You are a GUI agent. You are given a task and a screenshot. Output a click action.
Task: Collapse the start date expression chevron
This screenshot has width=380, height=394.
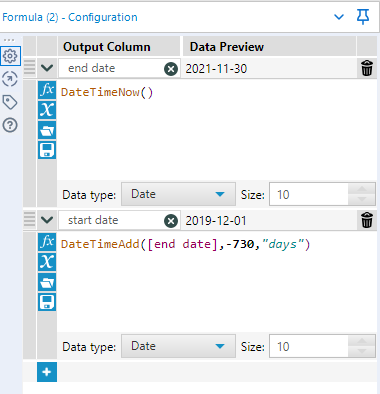pyautogui.click(x=47, y=220)
